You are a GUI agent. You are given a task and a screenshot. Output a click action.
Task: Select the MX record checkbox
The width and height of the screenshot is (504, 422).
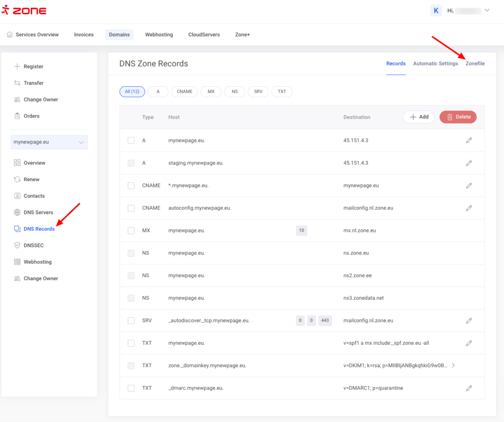pyautogui.click(x=131, y=230)
